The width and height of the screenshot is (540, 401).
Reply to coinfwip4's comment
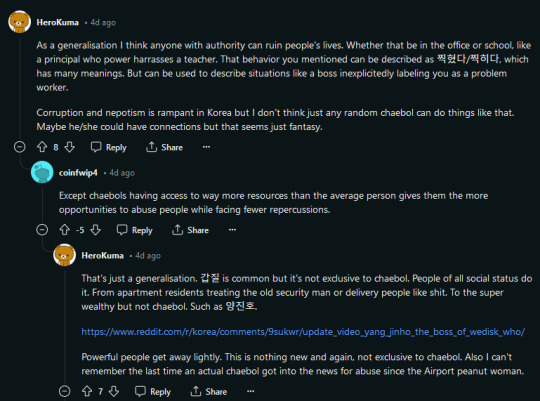(135, 230)
